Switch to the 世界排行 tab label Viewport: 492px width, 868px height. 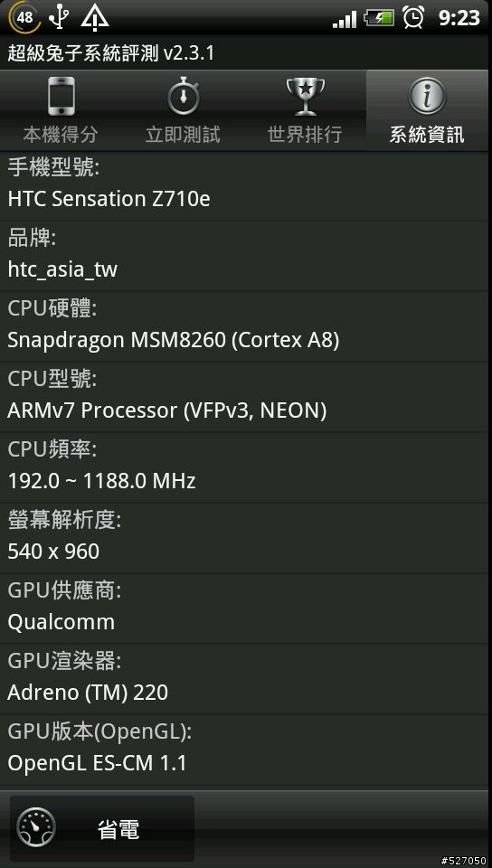point(305,135)
